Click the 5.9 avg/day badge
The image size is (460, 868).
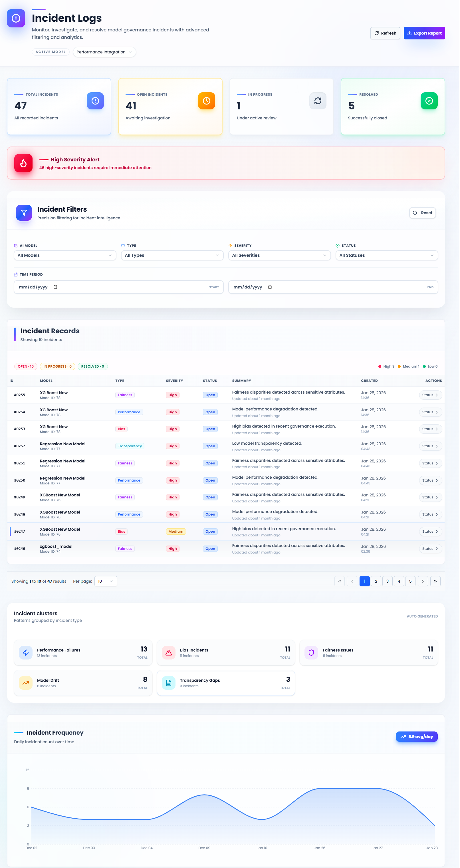(x=417, y=737)
